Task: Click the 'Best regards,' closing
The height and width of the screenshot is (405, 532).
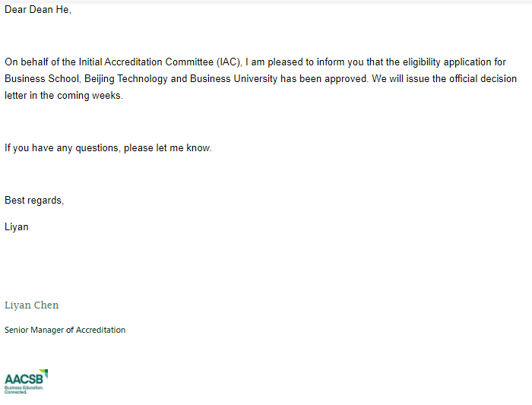Action: point(34,200)
